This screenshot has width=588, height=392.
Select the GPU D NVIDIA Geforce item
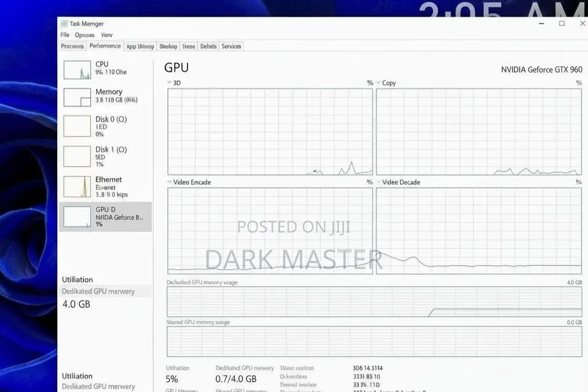click(x=106, y=217)
